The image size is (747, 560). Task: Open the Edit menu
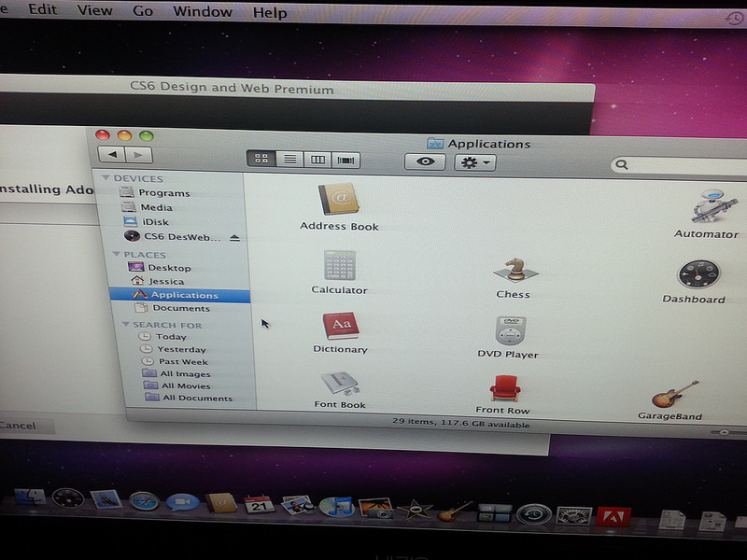[42, 9]
